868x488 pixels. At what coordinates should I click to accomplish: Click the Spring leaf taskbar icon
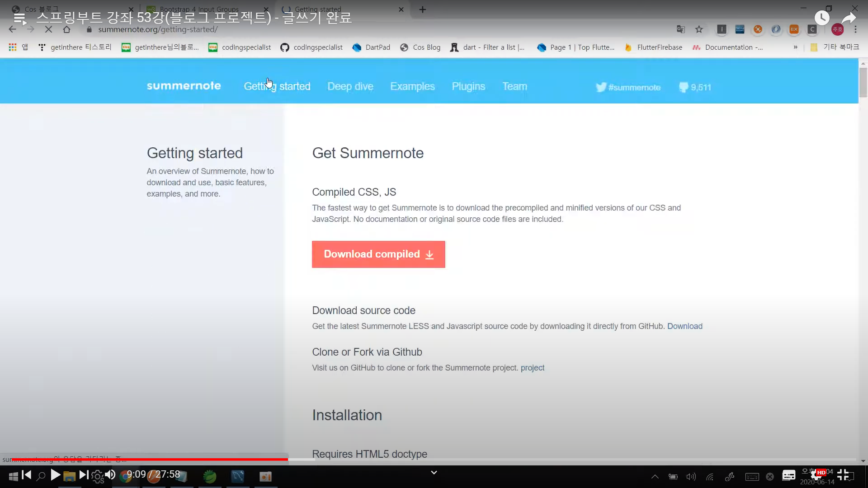click(x=209, y=476)
